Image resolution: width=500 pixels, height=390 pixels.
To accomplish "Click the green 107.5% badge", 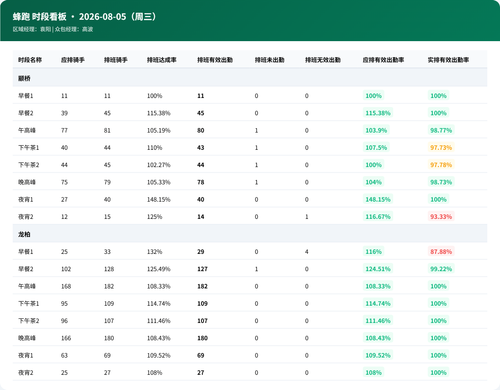I will pos(376,148).
